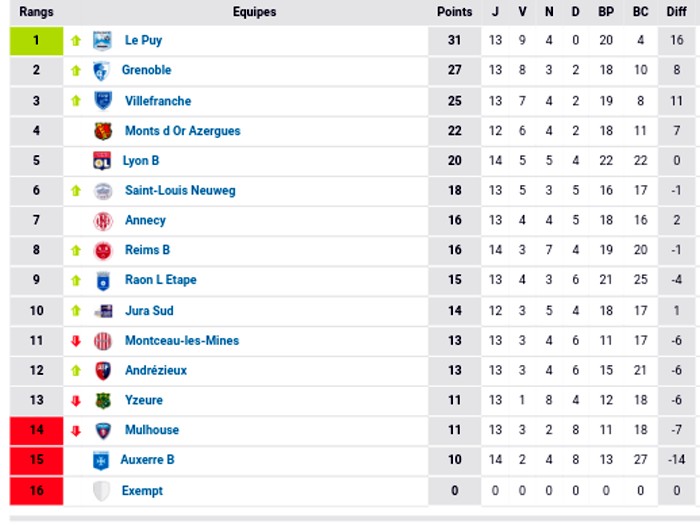Click the Lyon B club logo
Image resolution: width=700 pixels, height=526 pixels.
102,161
